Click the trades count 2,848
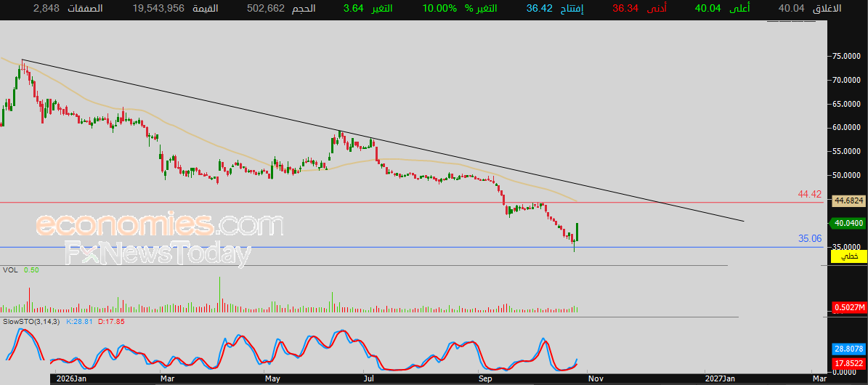This screenshot has width=868, height=385. click(45, 8)
